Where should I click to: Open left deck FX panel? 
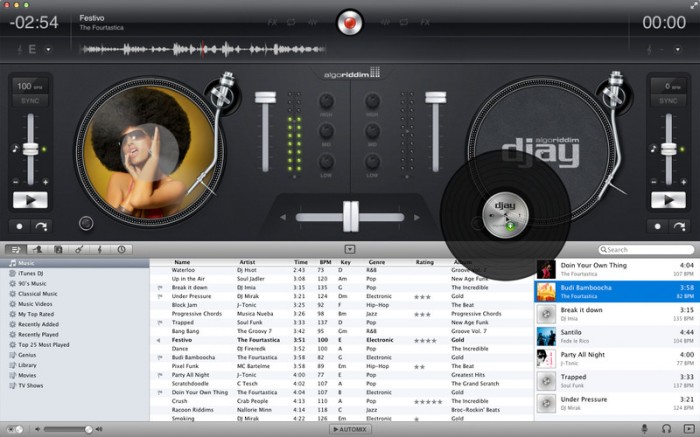[272, 22]
